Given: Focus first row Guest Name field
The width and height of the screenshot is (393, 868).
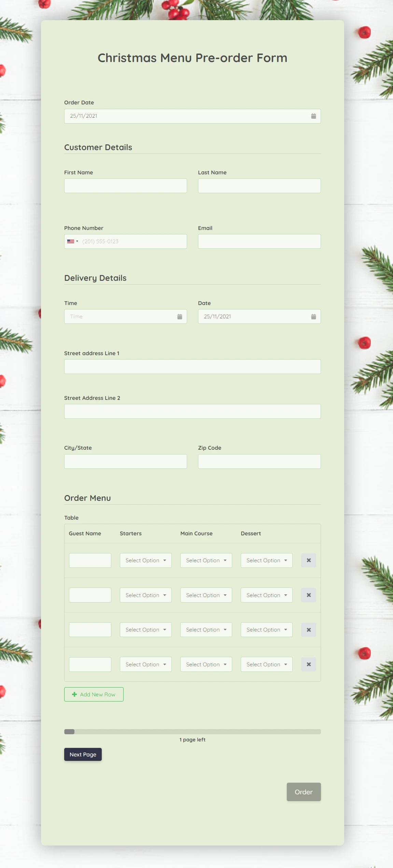Looking at the screenshot, I should [x=90, y=560].
